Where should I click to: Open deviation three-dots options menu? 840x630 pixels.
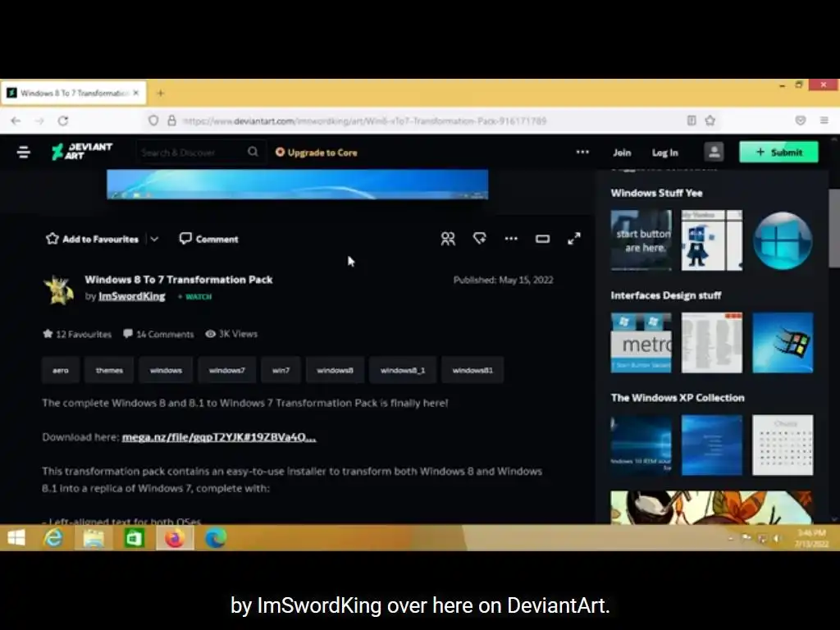[511, 239]
